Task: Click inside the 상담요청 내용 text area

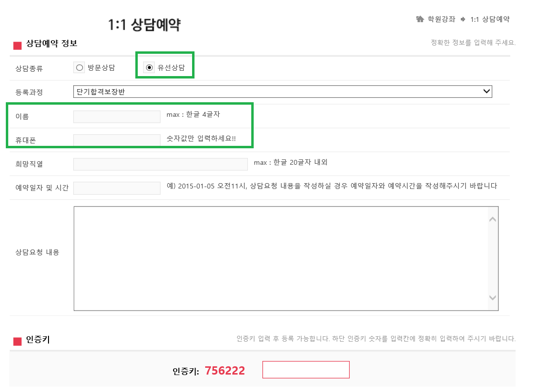Action: pyautogui.click(x=281, y=258)
